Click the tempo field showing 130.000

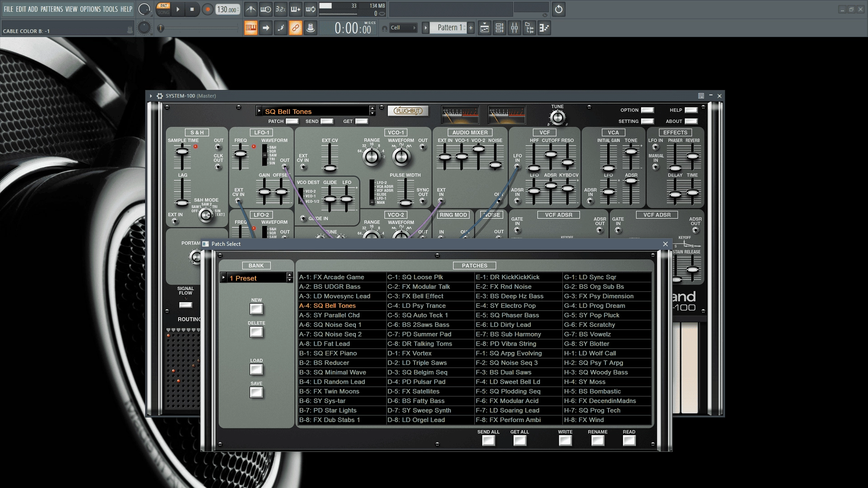coord(228,9)
